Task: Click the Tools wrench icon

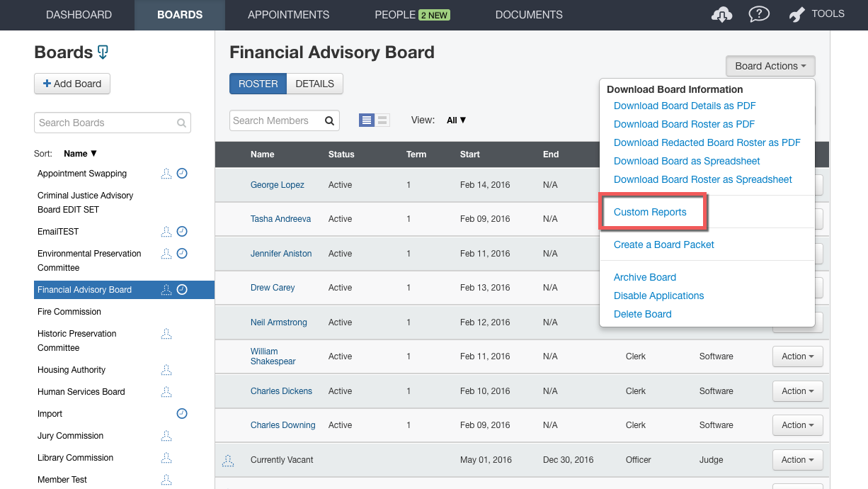Action: click(796, 14)
